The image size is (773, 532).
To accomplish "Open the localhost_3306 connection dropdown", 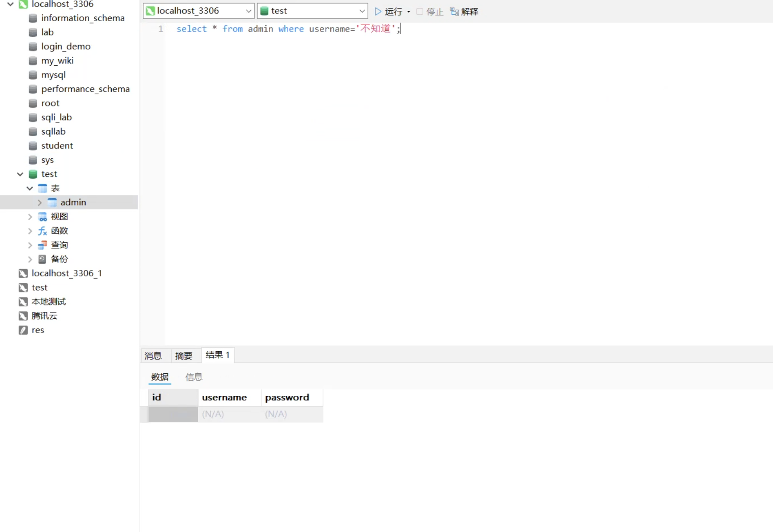I will coord(248,11).
